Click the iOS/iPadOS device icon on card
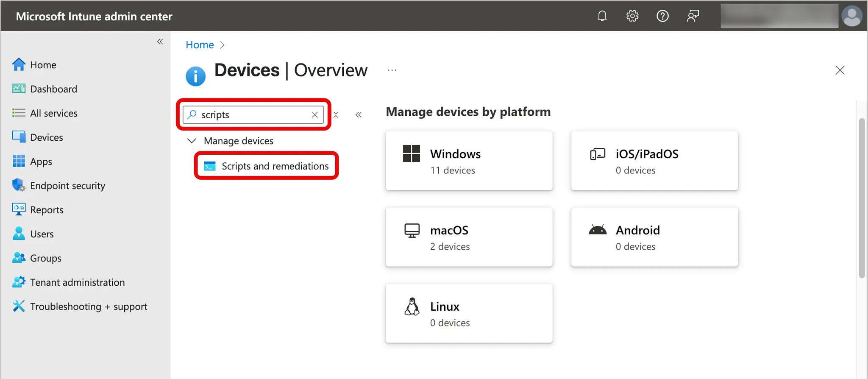Viewport: 868px width, 379px height. [598, 154]
